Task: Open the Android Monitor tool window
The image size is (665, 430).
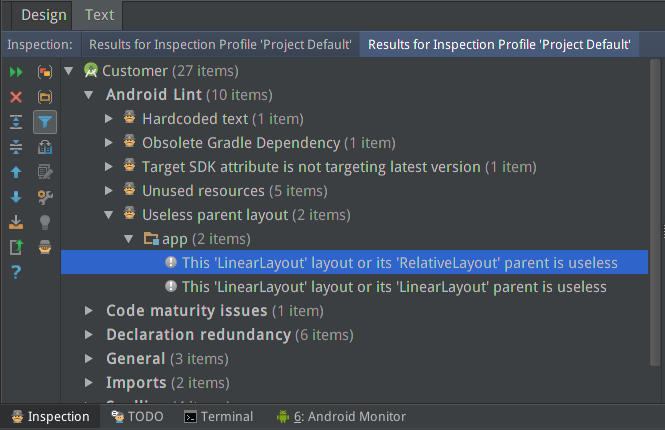Action: click(x=341, y=417)
